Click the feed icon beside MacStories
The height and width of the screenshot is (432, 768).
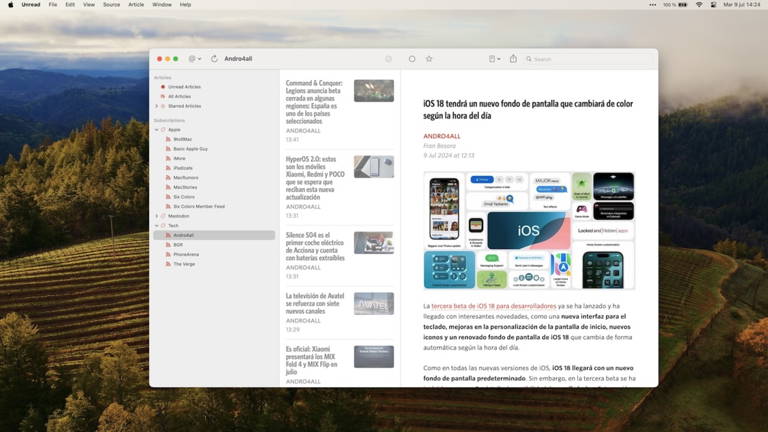click(168, 187)
